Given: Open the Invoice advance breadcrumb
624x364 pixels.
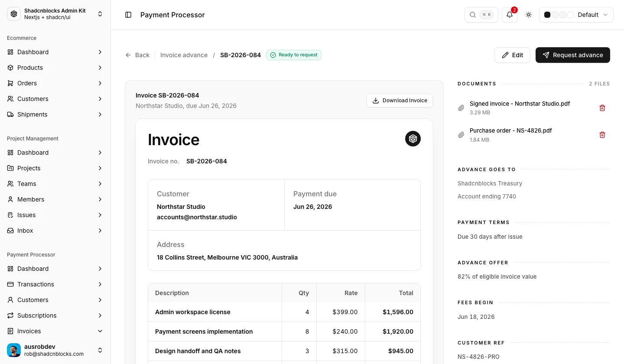Looking at the screenshot, I should pyautogui.click(x=184, y=55).
